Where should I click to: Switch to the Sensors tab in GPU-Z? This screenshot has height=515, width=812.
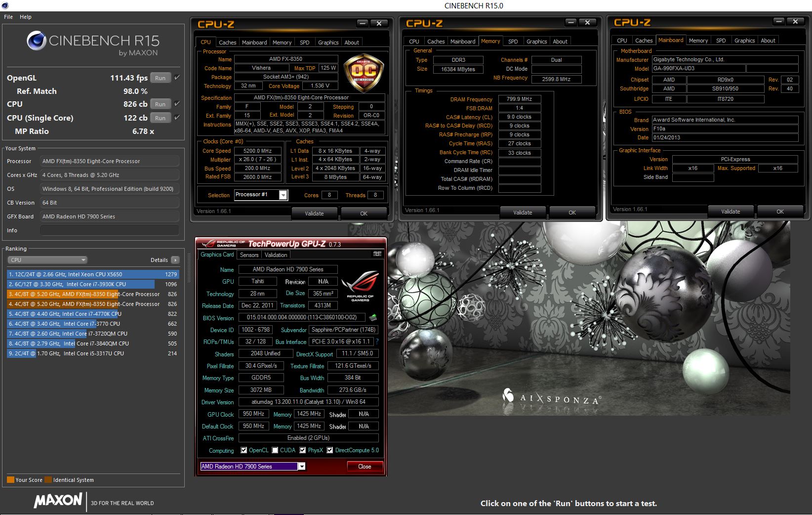pos(249,255)
